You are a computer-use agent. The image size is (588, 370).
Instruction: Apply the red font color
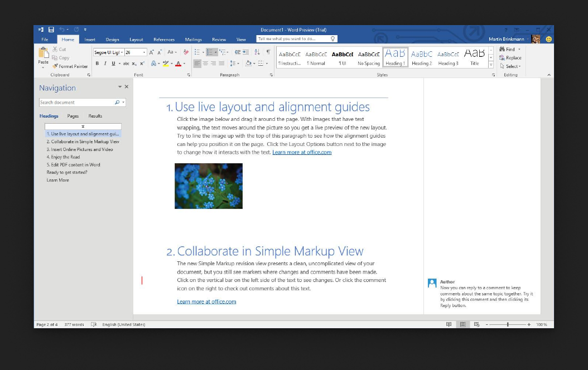coord(178,64)
